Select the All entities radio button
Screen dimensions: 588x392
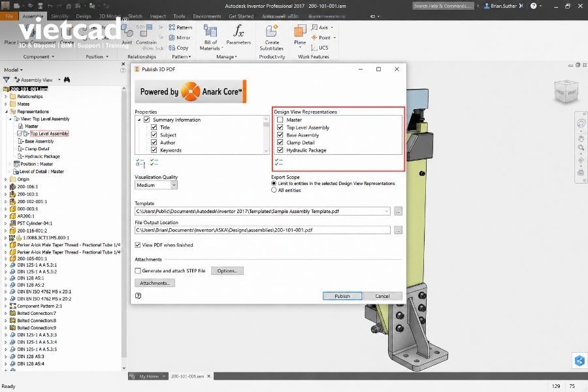pos(274,190)
